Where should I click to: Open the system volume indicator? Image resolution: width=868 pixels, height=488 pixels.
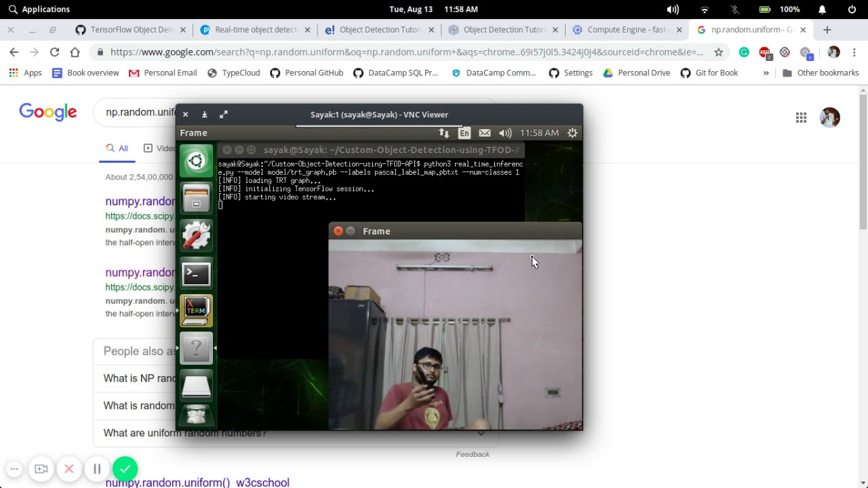click(673, 9)
